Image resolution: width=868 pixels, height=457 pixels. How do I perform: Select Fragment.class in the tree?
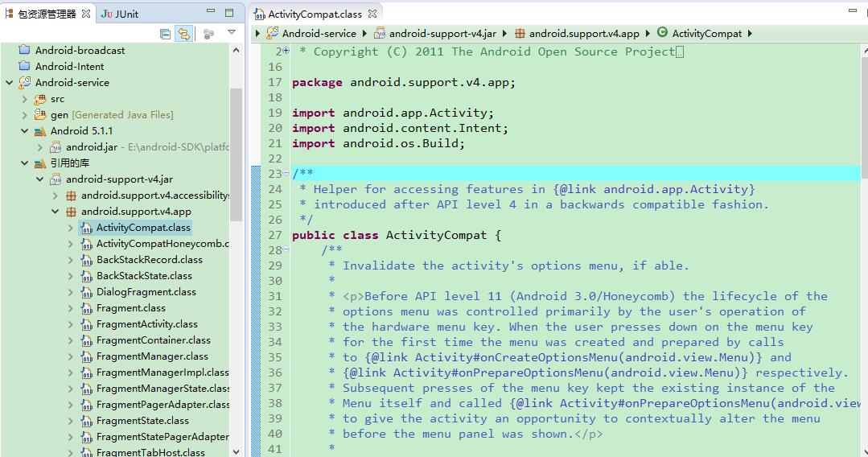pos(130,308)
